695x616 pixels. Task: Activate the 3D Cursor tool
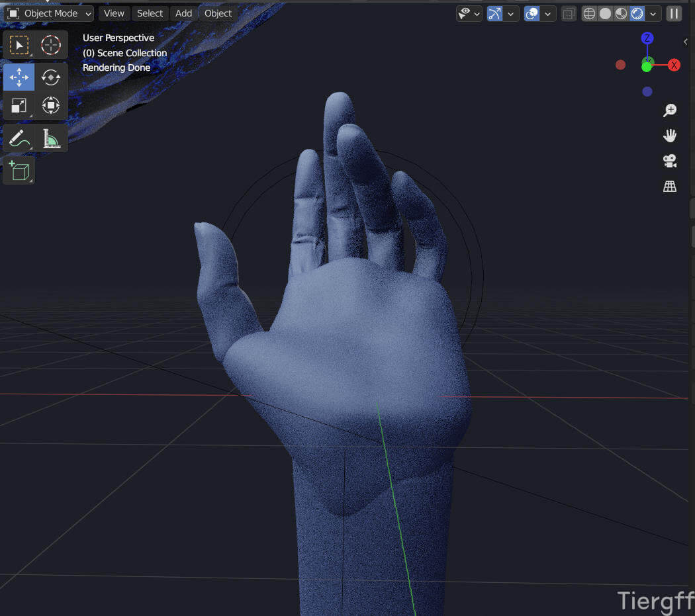pos(51,45)
